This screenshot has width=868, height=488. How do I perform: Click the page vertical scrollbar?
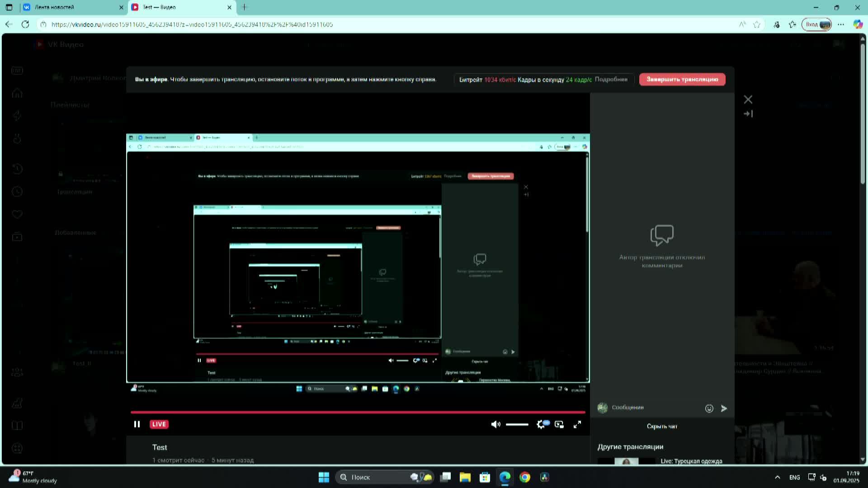coord(863,113)
